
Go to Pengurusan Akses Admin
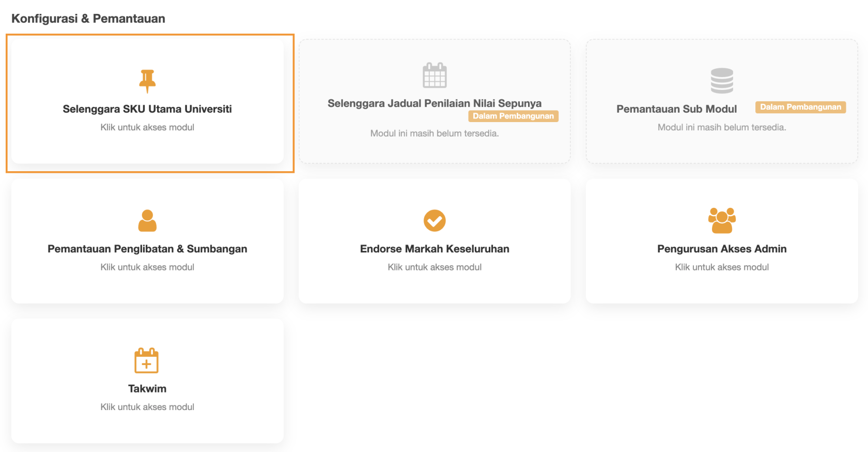[722, 249]
